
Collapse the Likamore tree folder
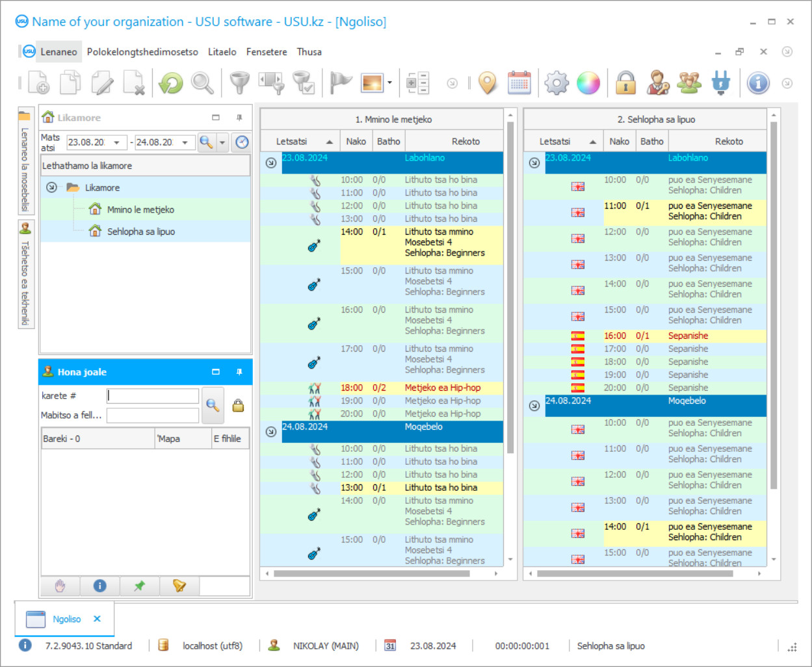(x=52, y=187)
